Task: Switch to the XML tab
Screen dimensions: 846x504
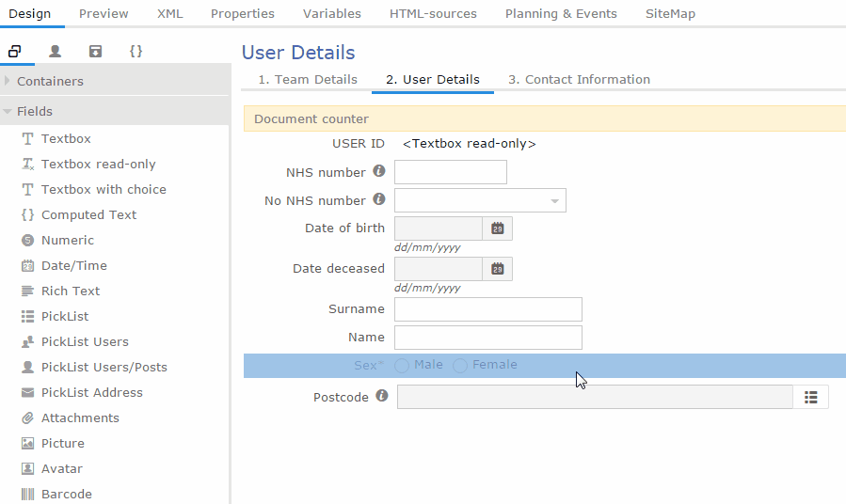Action: (170, 13)
